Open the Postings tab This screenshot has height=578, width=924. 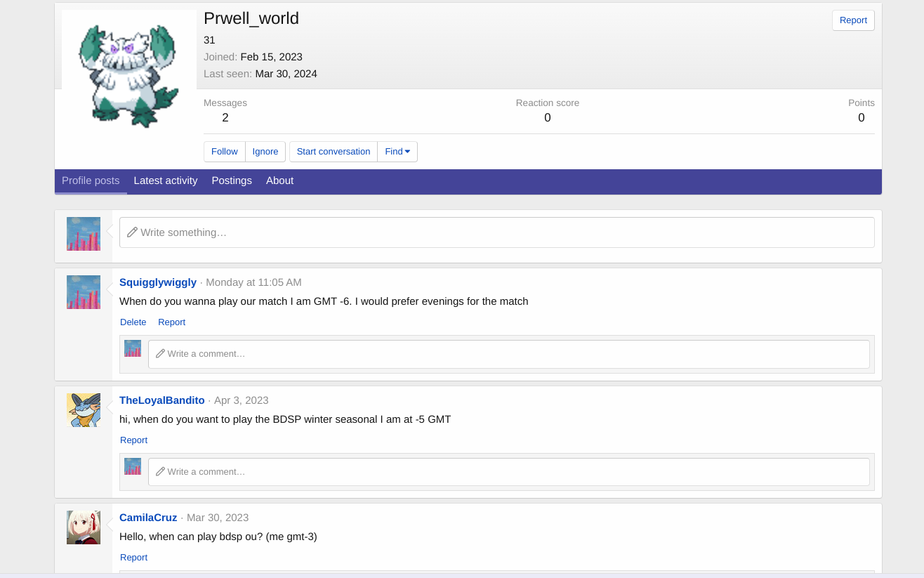(232, 181)
